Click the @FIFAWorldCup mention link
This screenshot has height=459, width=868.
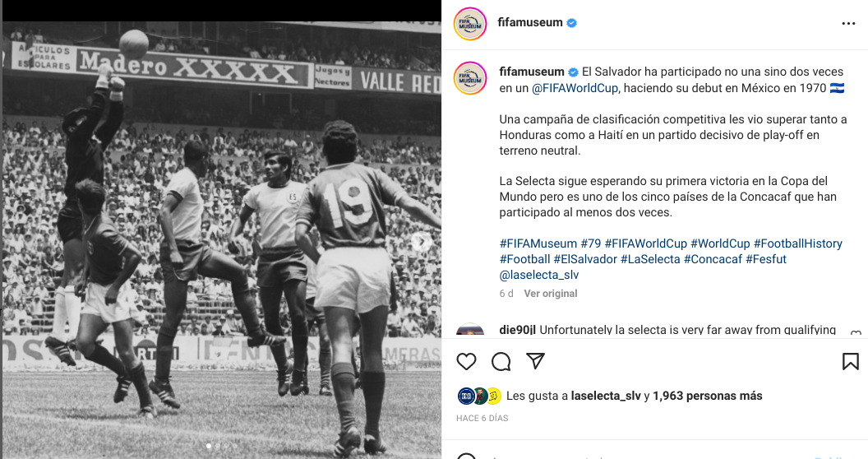click(x=575, y=88)
